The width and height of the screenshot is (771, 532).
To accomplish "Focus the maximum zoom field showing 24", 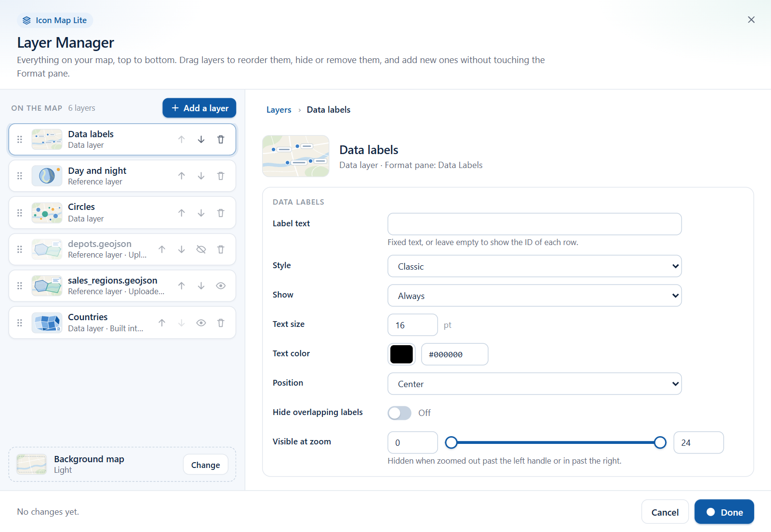I will pos(699,442).
